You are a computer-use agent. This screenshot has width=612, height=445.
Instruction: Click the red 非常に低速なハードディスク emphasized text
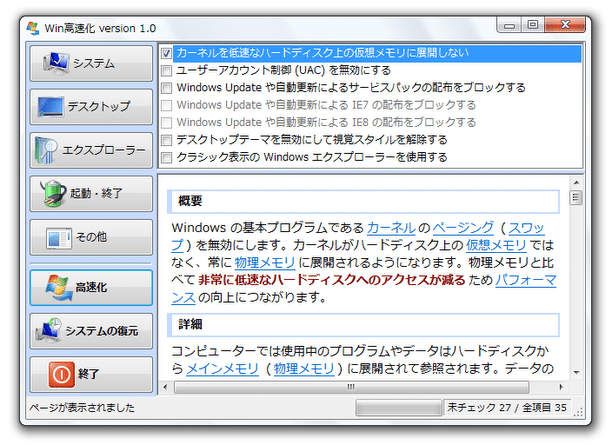click(331, 280)
